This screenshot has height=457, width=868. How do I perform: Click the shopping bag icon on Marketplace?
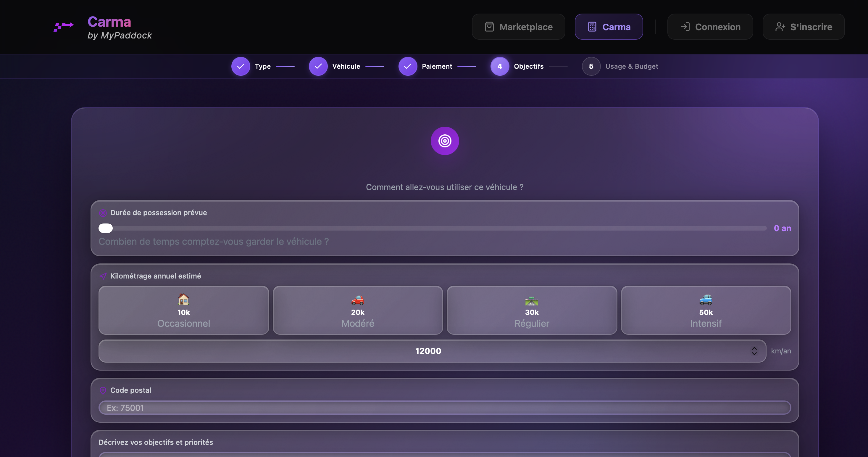pyautogui.click(x=489, y=27)
